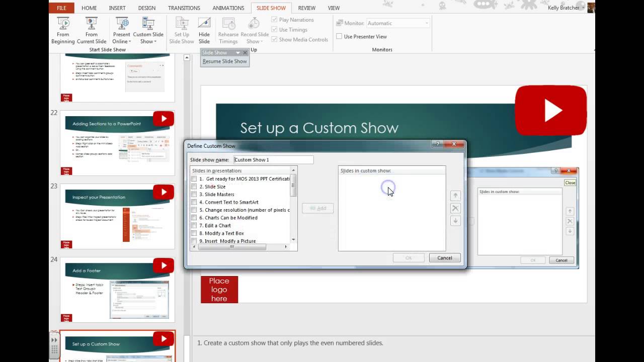Check slide 6 Charts Can be Modified
Screen dimensions: 644x362
[194, 218]
